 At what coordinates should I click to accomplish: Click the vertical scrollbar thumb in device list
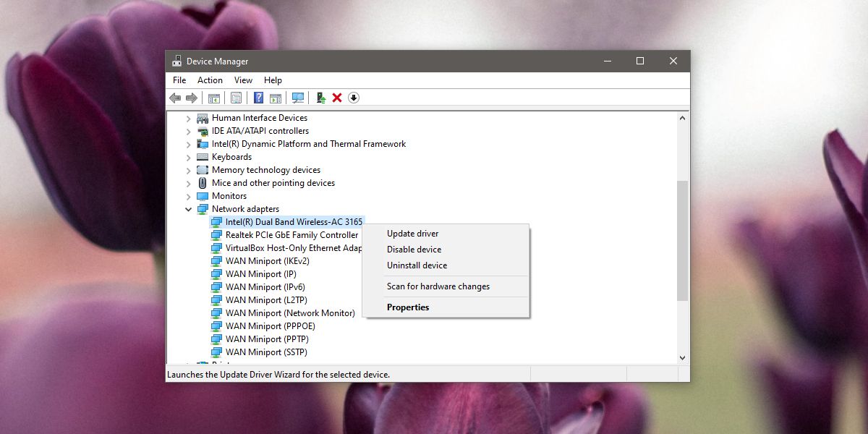[682, 241]
